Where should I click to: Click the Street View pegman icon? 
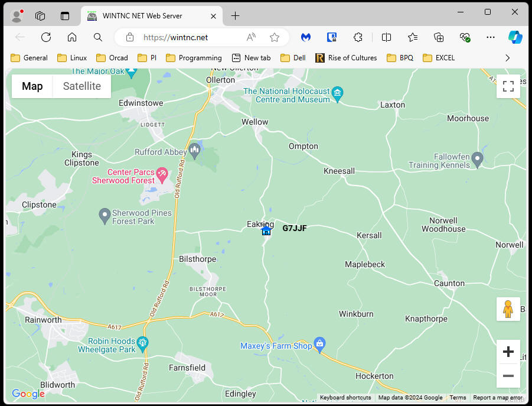(x=508, y=309)
